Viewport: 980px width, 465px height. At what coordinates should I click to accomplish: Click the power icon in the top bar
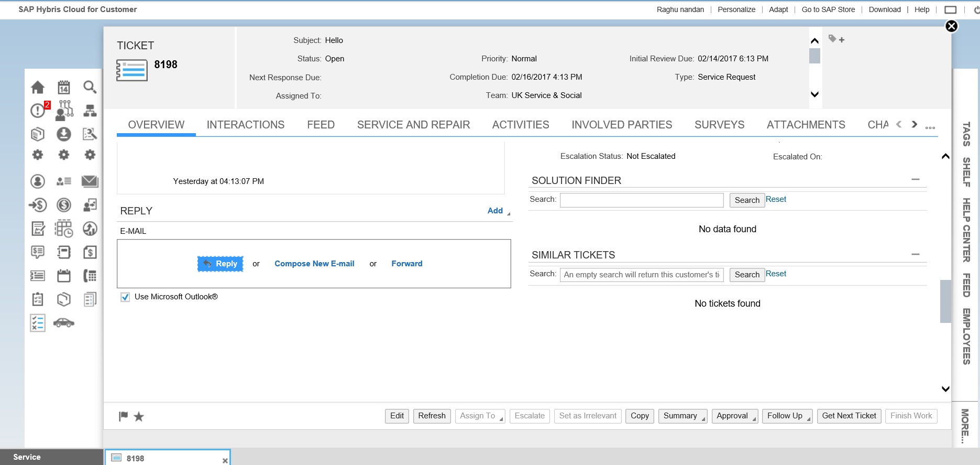[x=976, y=9]
